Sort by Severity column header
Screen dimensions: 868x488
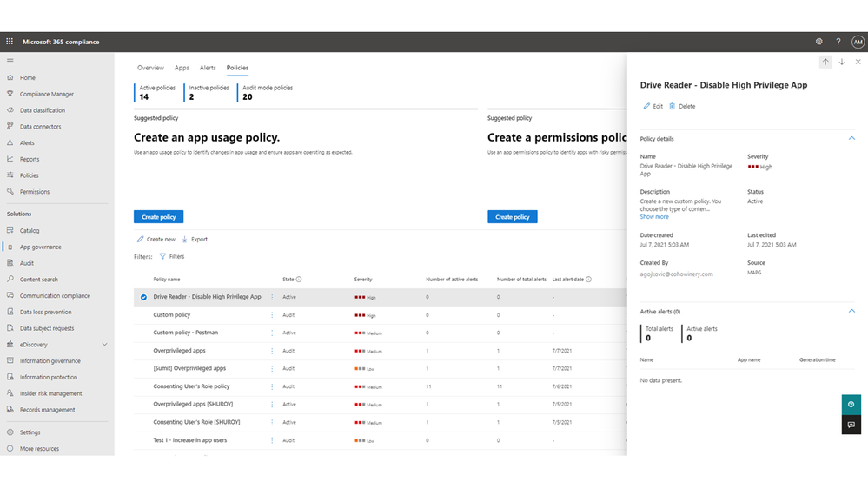point(363,280)
